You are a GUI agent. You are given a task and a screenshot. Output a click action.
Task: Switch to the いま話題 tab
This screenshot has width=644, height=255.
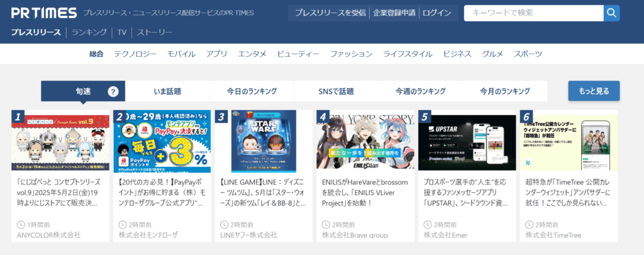pyautogui.click(x=167, y=91)
